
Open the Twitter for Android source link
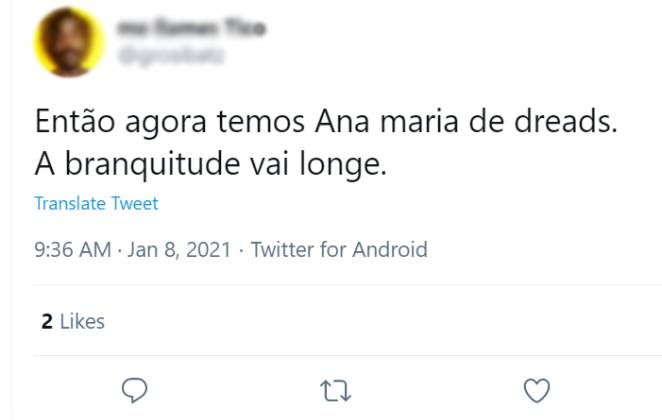[339, 249]
